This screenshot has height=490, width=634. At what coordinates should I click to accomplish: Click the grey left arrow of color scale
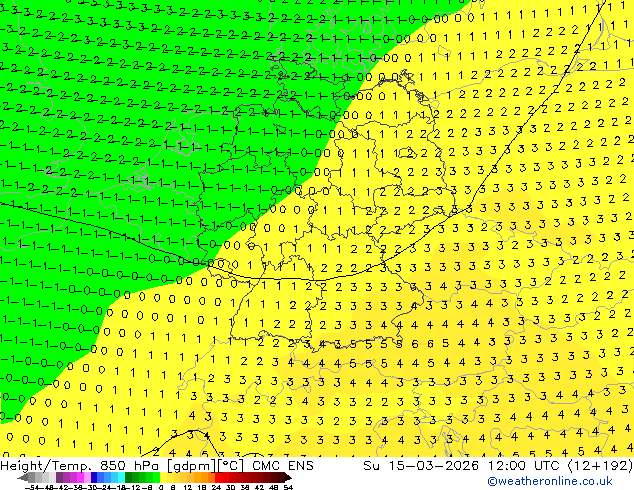click(23, 478)
